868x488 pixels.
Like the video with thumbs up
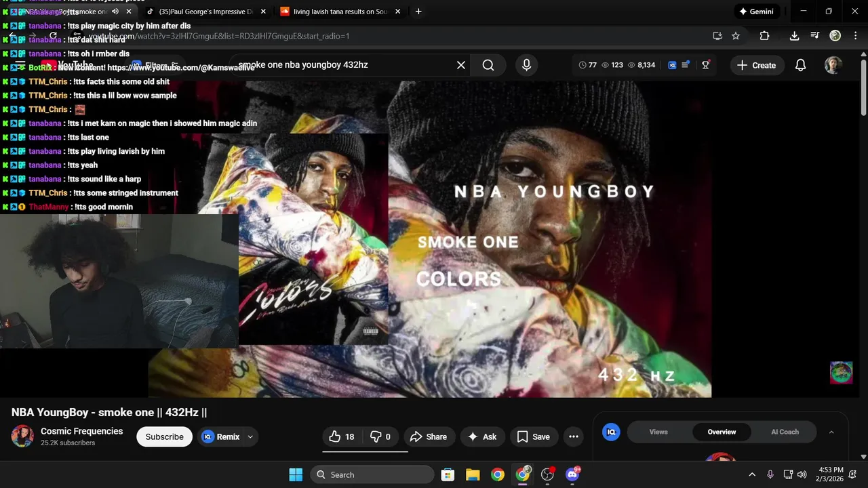tap(342, 437)
